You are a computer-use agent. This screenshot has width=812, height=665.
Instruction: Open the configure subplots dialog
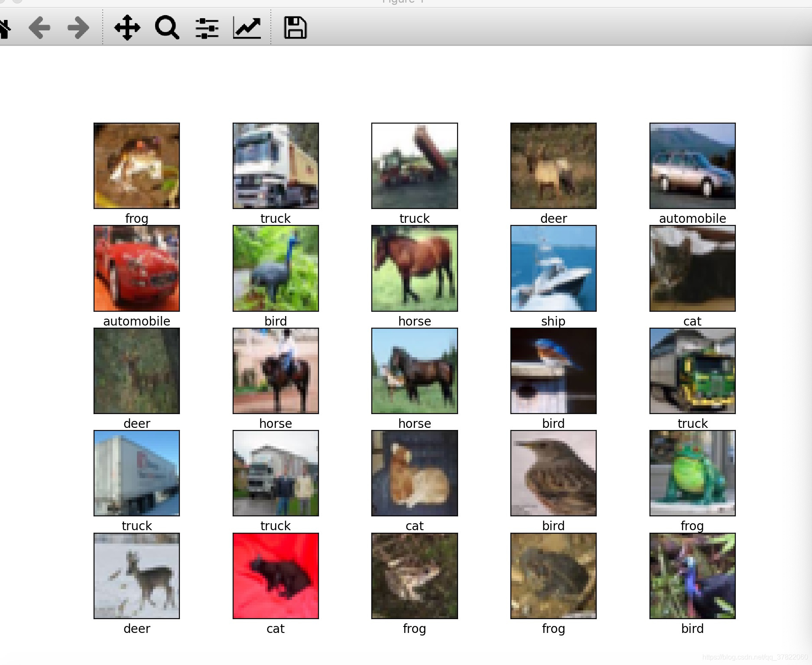pyautogui.click(x=206, y=27)
